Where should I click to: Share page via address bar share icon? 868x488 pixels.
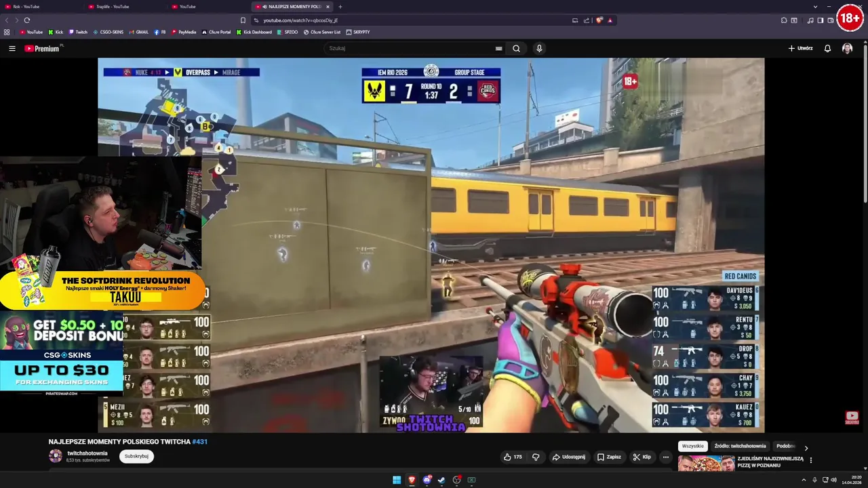point(587,20)
